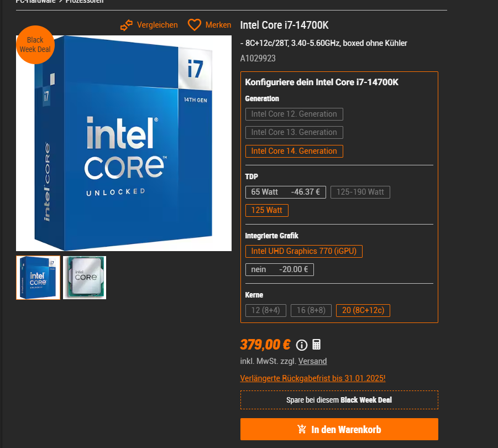Click the compare arrows icon beside Vergleichen

127,25
